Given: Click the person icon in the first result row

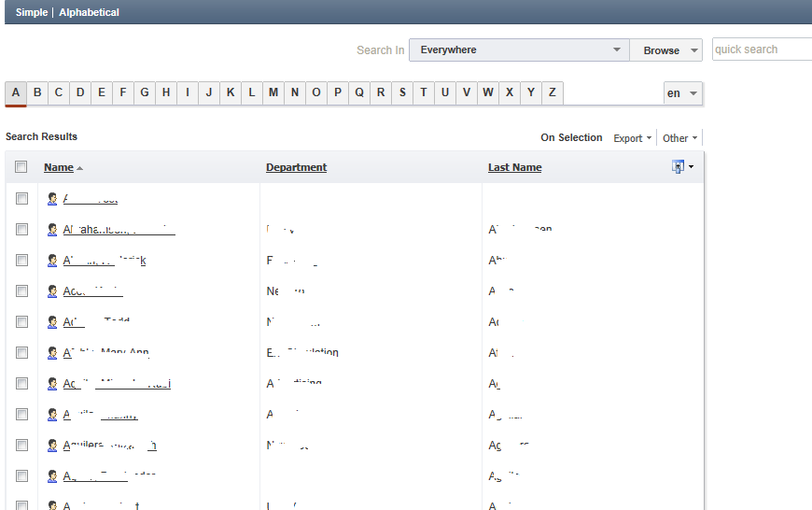Looking at the screenshot, I should [x=53, y=199].
